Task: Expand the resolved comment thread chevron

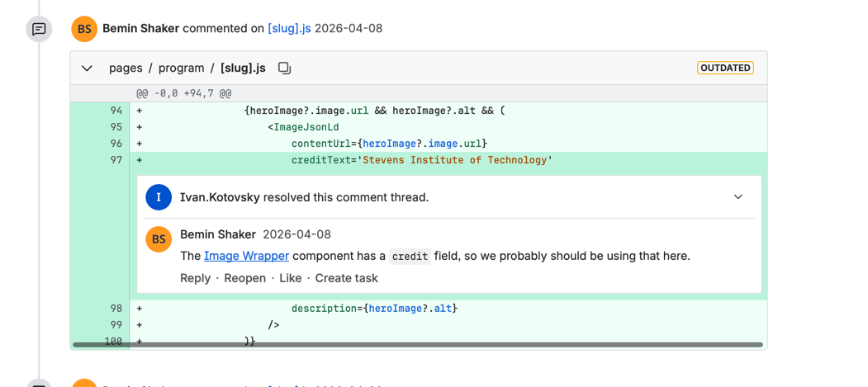Action: pyautogui.click(x=738, y=197)
